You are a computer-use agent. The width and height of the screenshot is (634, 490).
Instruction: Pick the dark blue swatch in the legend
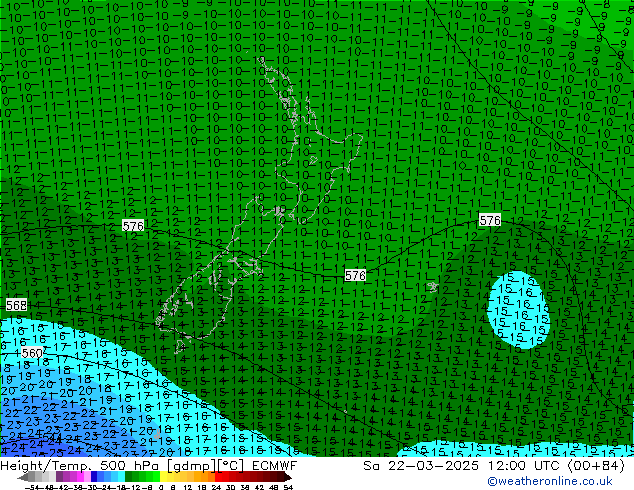94,477
